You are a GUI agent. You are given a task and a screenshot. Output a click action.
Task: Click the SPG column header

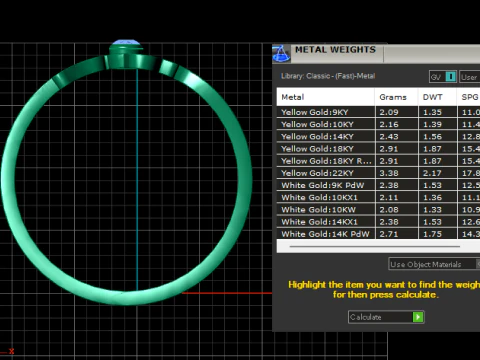pos(469,97)
